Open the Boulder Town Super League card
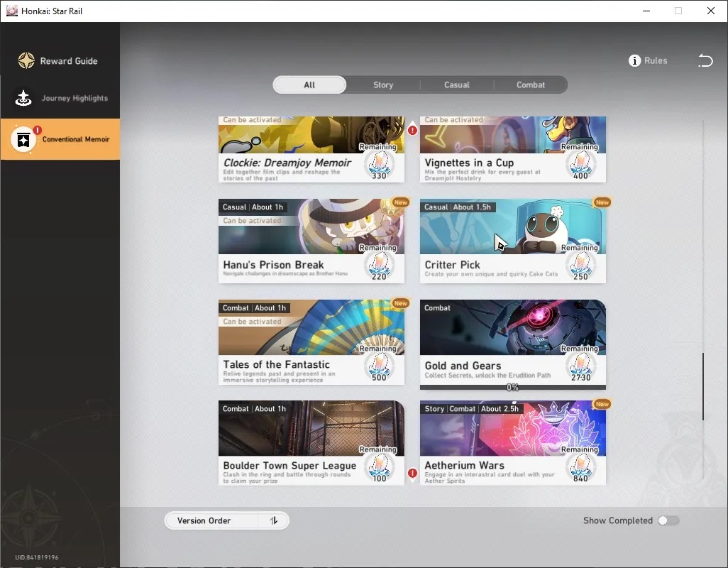728x568 pixels. [x=311, y=442]
